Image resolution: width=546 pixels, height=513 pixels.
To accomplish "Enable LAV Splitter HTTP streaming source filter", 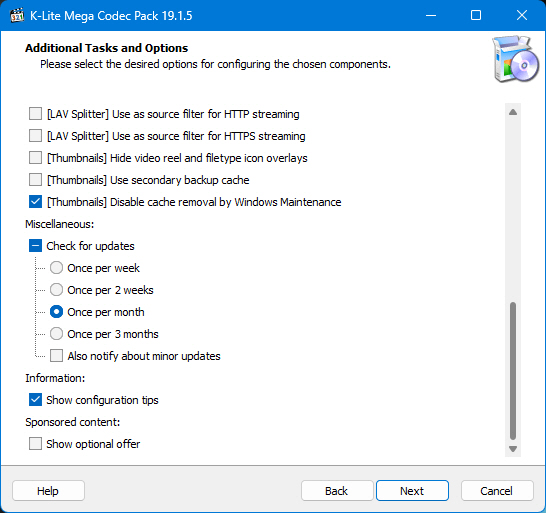I will pos(35,114).
